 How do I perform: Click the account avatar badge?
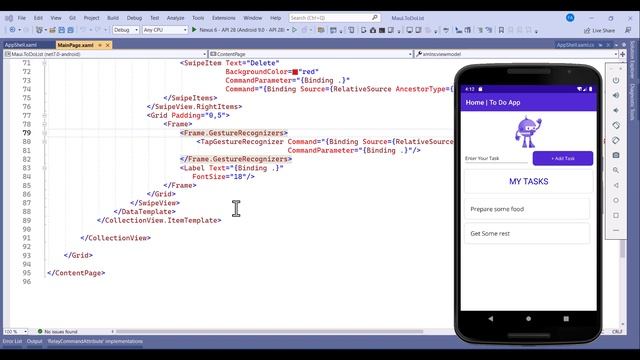[570, 18]
